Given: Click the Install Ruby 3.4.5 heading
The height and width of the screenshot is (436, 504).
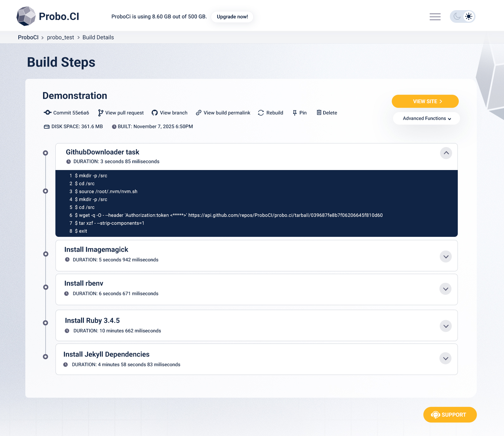Looking at the screenshot, I should click(92, 321).
